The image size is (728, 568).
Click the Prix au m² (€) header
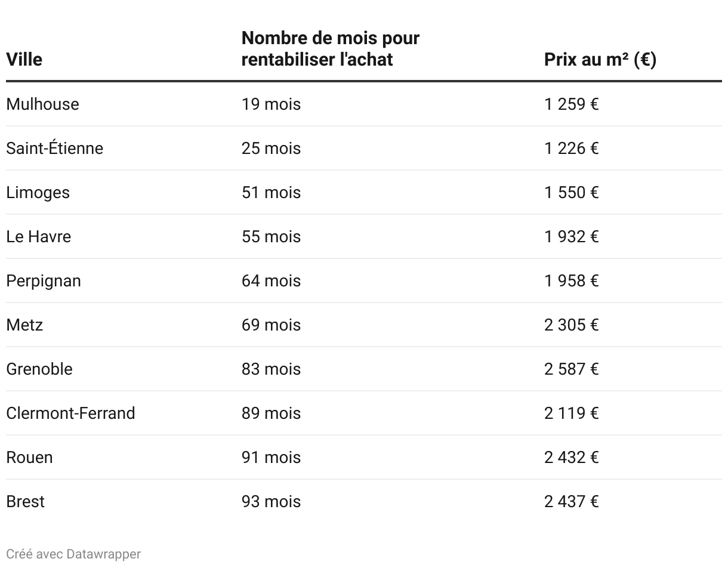pos(600,60)
